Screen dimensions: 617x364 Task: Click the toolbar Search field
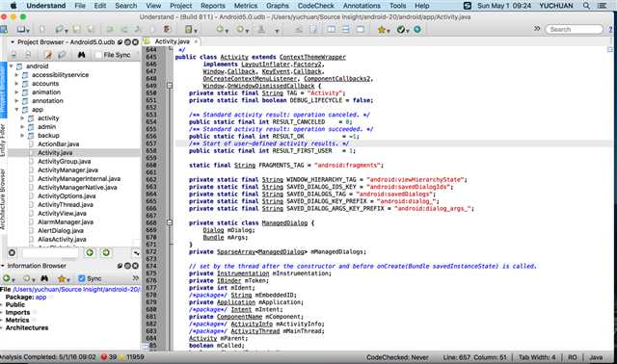pos(575,29)
